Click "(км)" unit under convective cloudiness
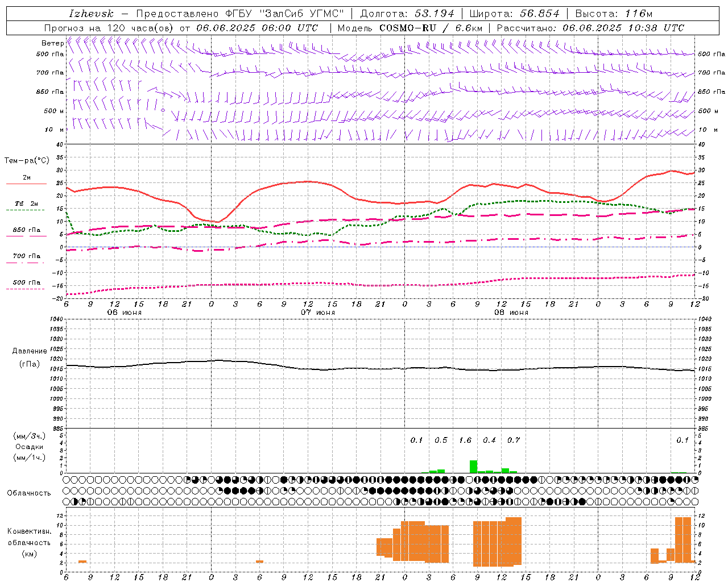 30,554
